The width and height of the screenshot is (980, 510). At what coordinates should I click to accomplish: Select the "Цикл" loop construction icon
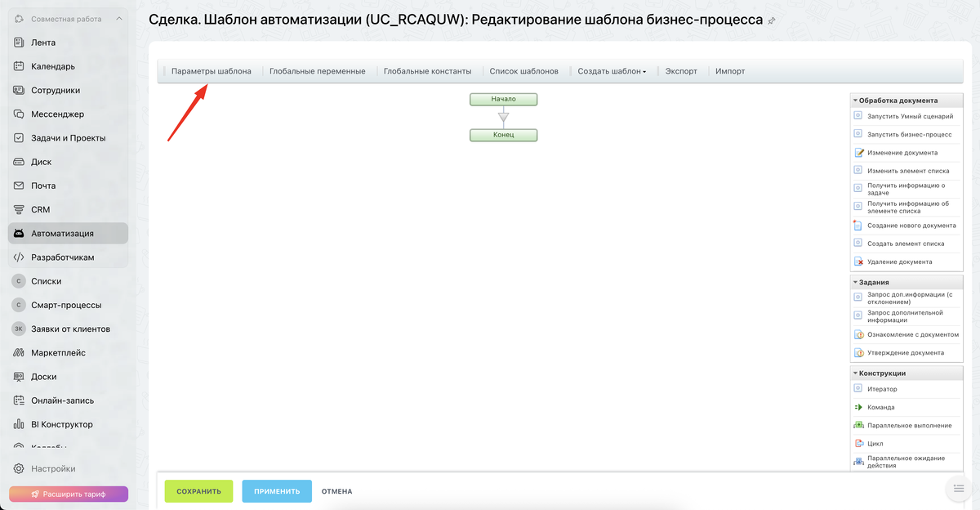pyautogui.click(x=858, y=442)
